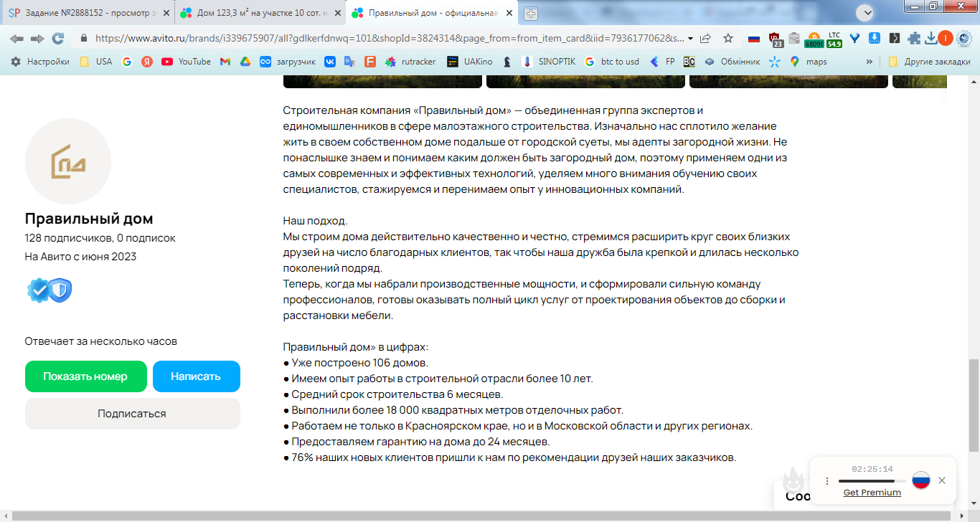980x522 pixels.
Task: Open a new tab with the plus button
Action: tap(530, 13)
